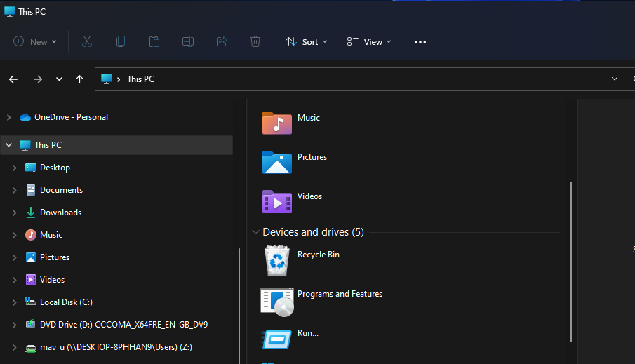This screenshot has width=635, height=364.
Task: Click the Paste clipboard icon
Action: 154,42
